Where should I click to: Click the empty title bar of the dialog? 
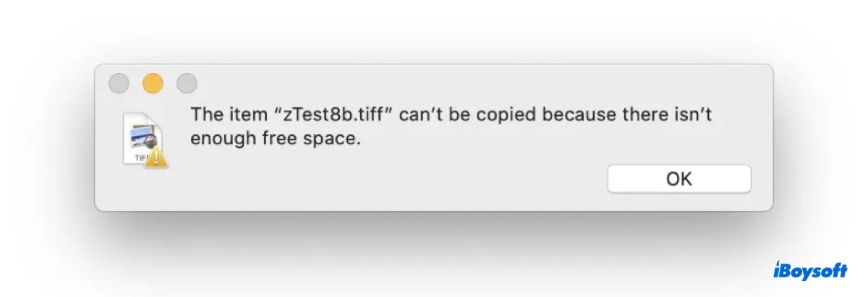(x=470, y=83)
